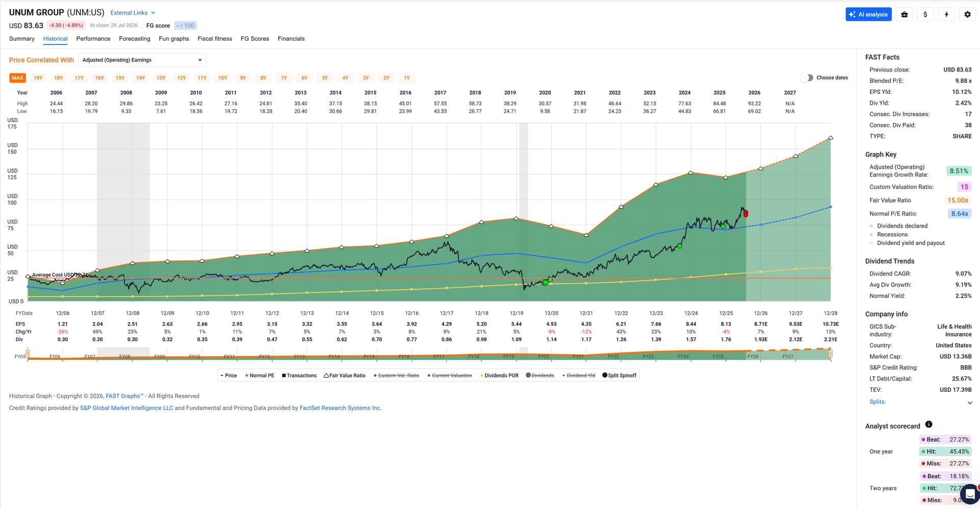Toggle Split Spinoff in legend
Image resolution: width=980 pixels, height=509 pixels.
tap(620, 376)
